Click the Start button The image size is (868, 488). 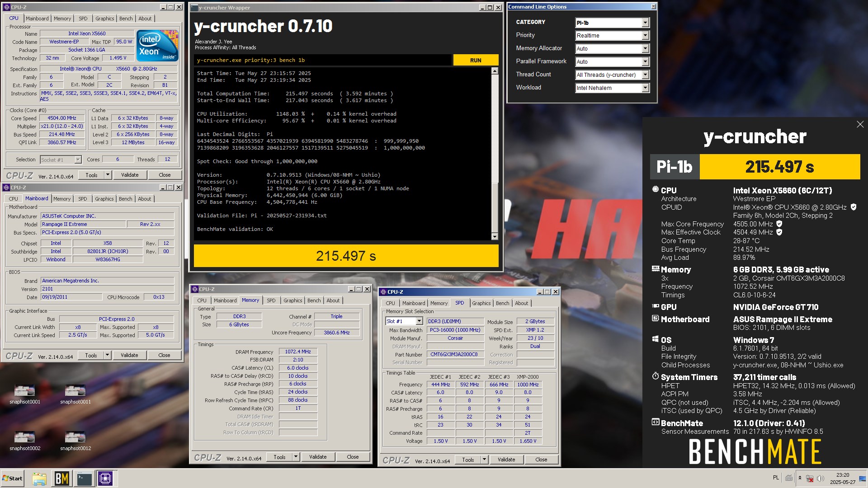pyautogui.click(x=12, y=478)
